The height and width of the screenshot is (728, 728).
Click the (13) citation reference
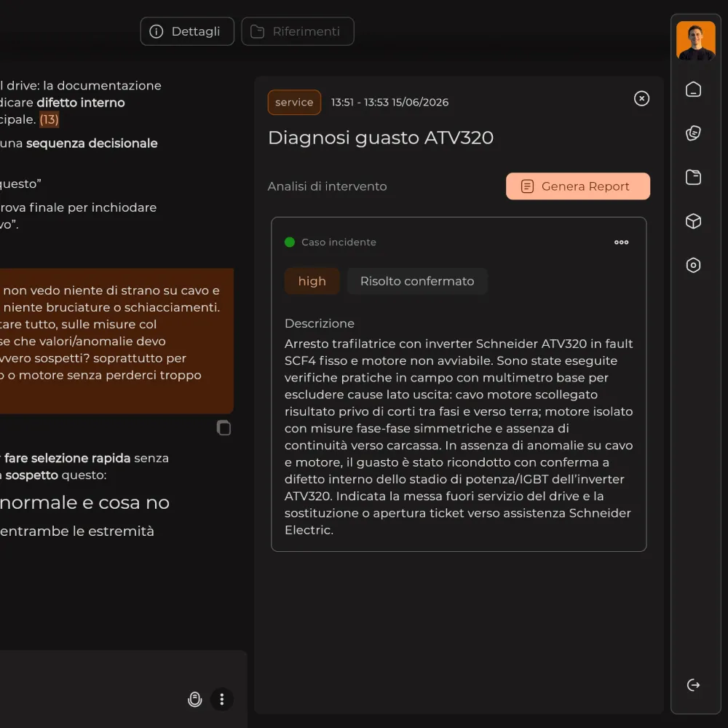coord(49,119)
